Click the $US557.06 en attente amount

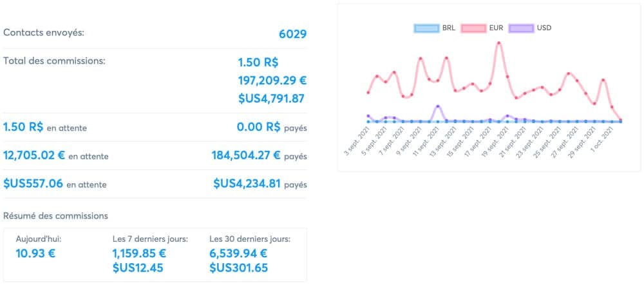(x=33, y=184)
